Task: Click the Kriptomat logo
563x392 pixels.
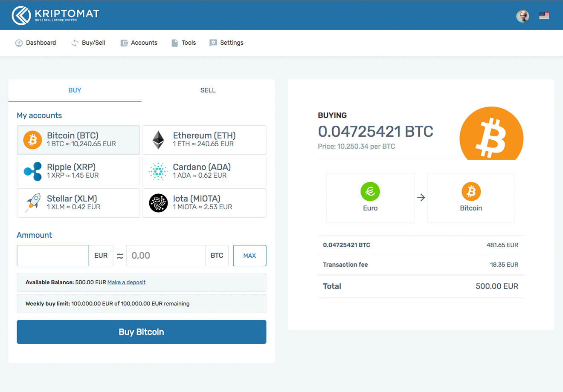Action: tap(55, 15)
